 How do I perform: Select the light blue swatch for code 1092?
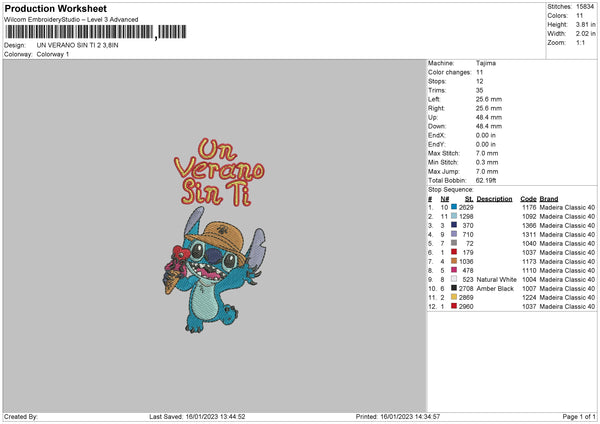tap(454, 216)
